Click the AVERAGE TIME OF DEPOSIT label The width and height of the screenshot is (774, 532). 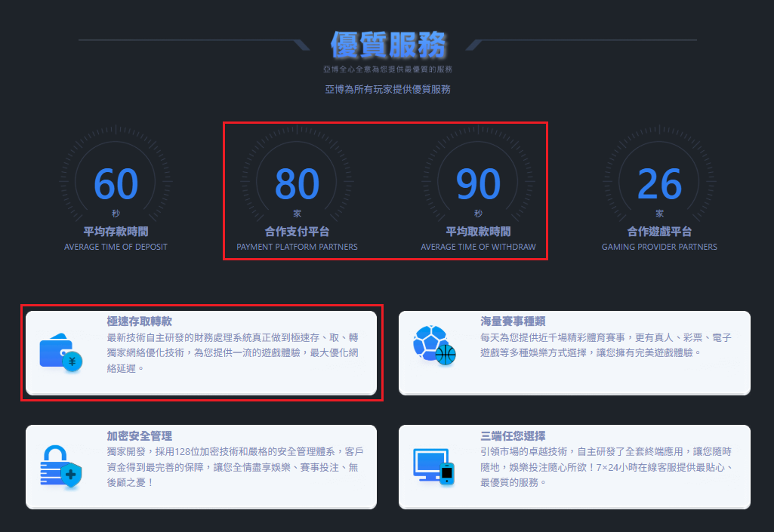116,247
